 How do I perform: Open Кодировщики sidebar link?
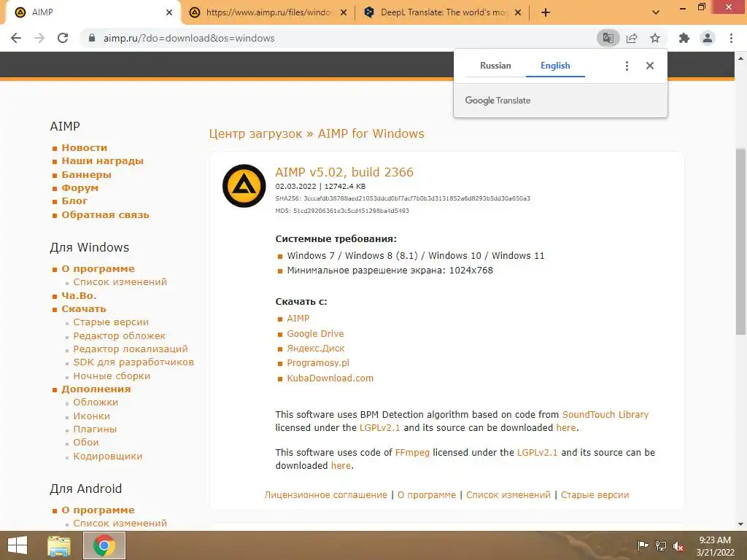108,456
